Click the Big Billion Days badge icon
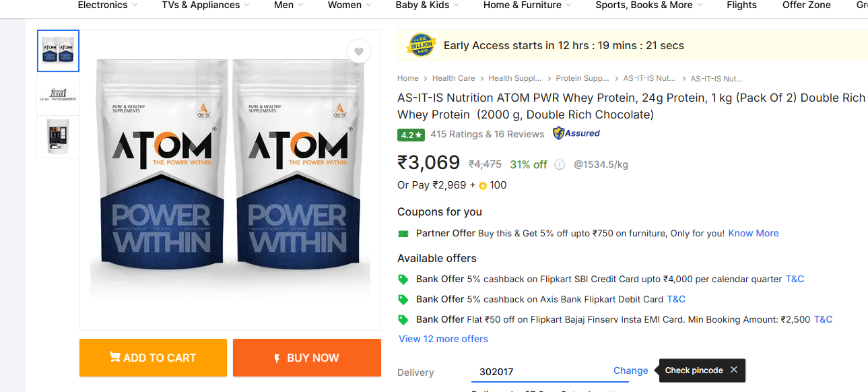868x392 pixels. tap(422, 45)
